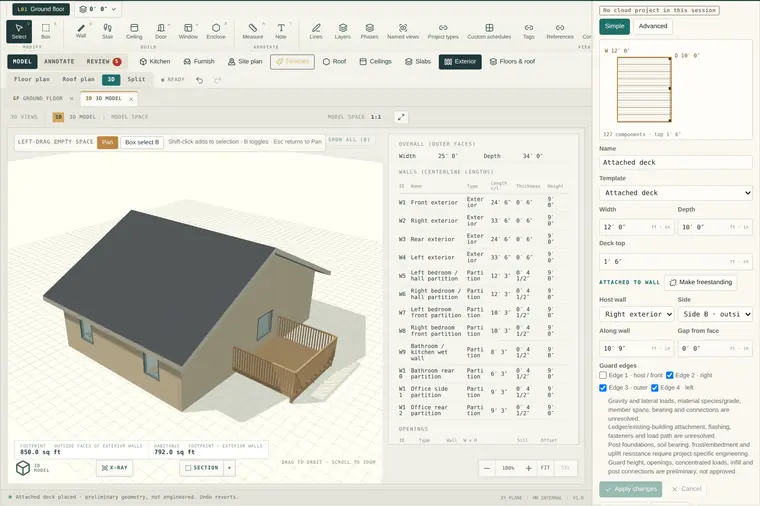Open the L01 Ground floor level selector
The image size is (760, 506).
[41, 9]
